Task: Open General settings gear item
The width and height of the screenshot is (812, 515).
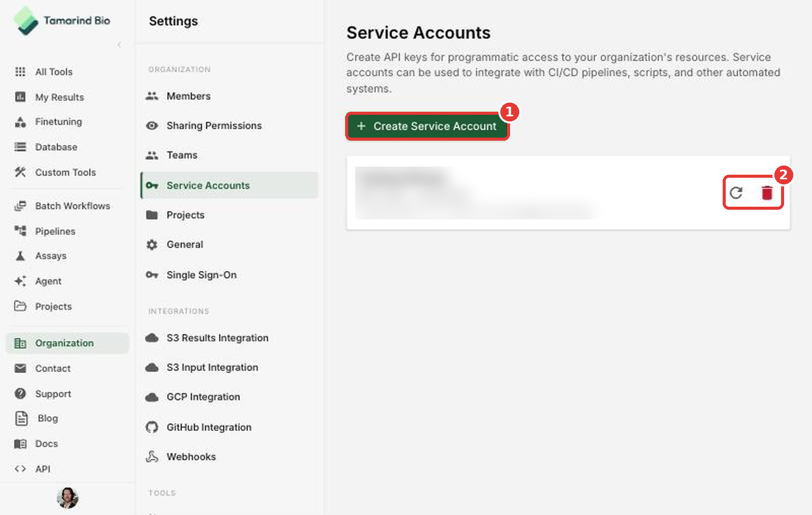Action: coord(229,244)
